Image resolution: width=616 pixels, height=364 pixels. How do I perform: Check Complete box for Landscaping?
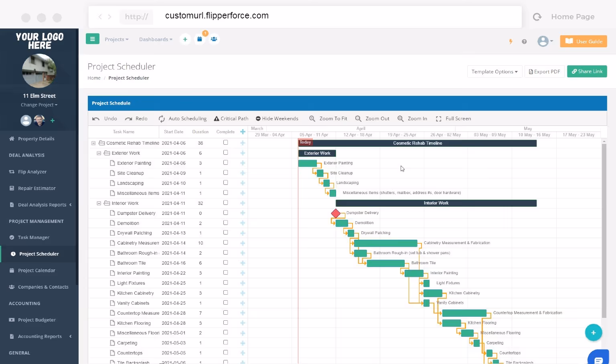(225, 183)
